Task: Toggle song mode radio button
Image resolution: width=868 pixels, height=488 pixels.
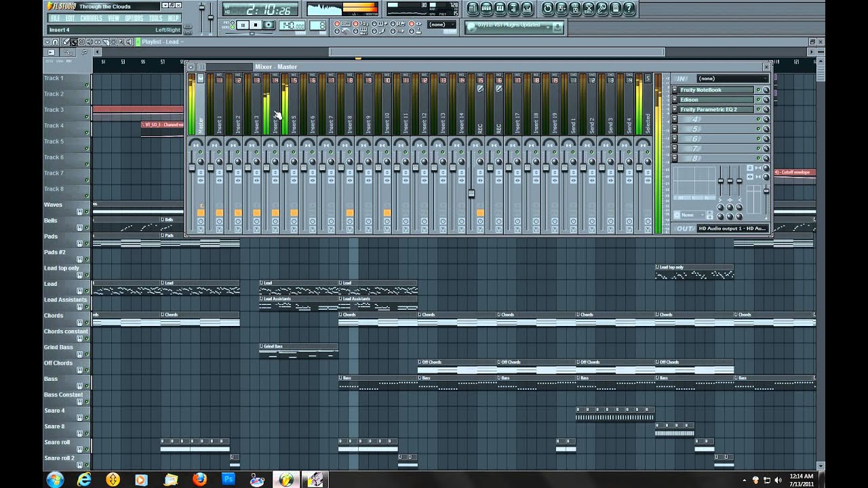Action: point(232,27)
